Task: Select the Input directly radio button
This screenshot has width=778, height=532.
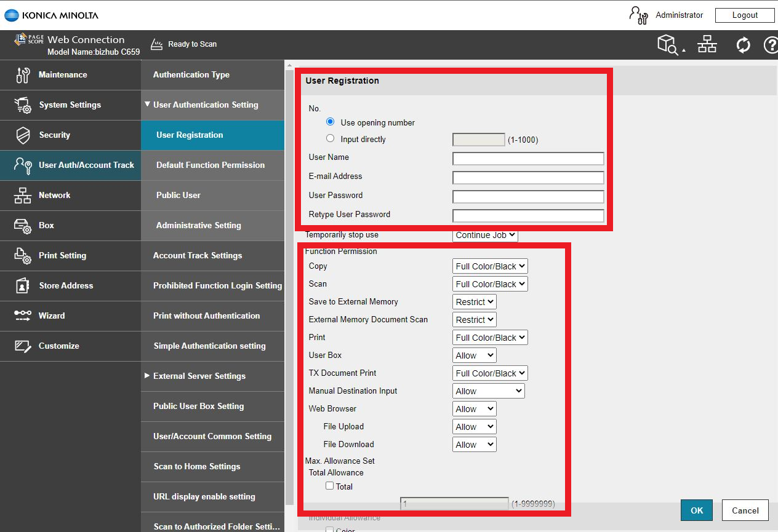Action: point(331,138)
